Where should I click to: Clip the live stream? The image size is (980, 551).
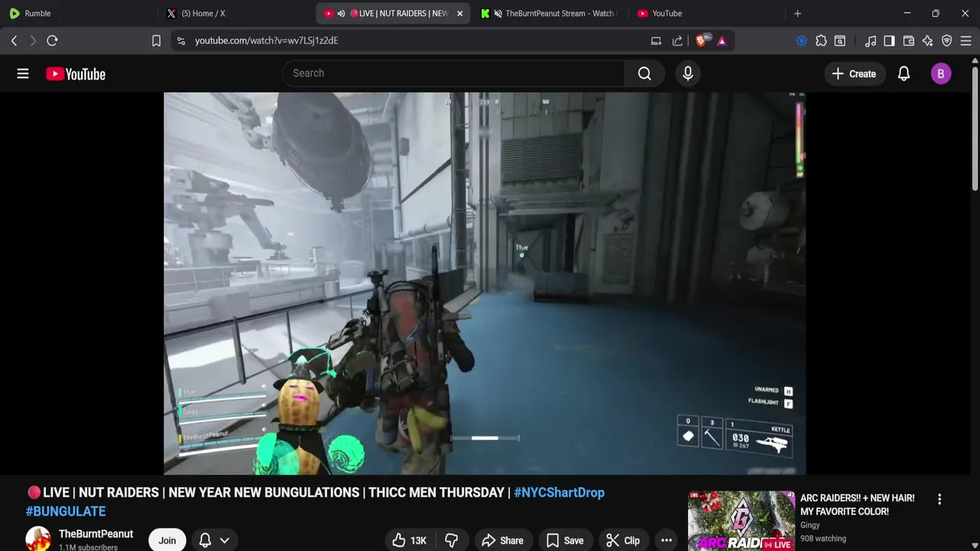point(623,540)
